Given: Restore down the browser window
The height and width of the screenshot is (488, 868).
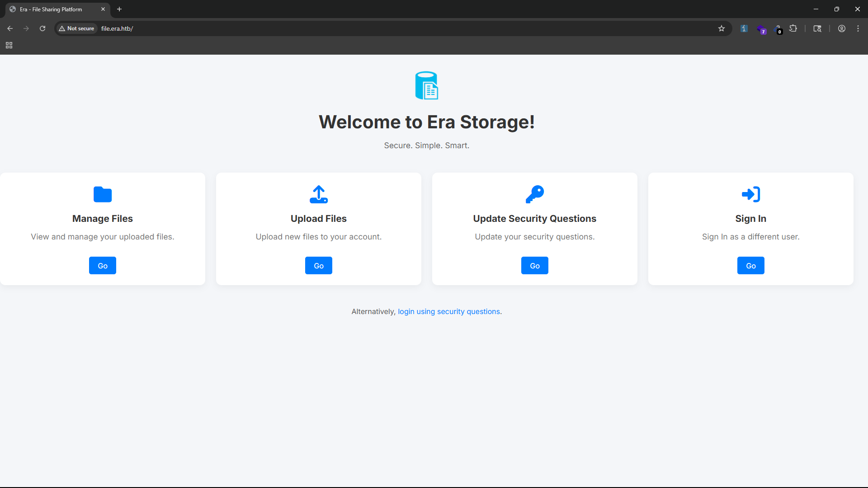Looking at the screenshot, I should point(837,9).
